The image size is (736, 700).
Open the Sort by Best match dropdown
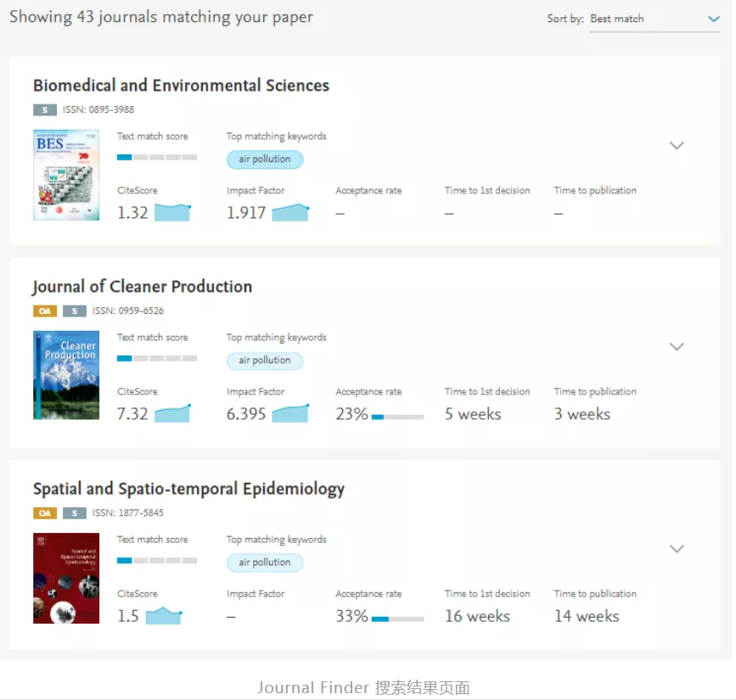pyautogui.click(x=654, y=19)
